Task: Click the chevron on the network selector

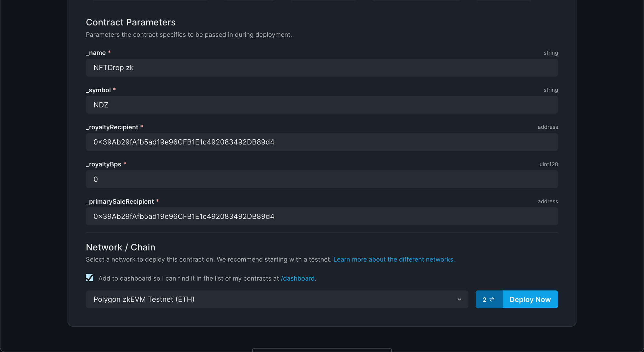Action: [459, 299]
